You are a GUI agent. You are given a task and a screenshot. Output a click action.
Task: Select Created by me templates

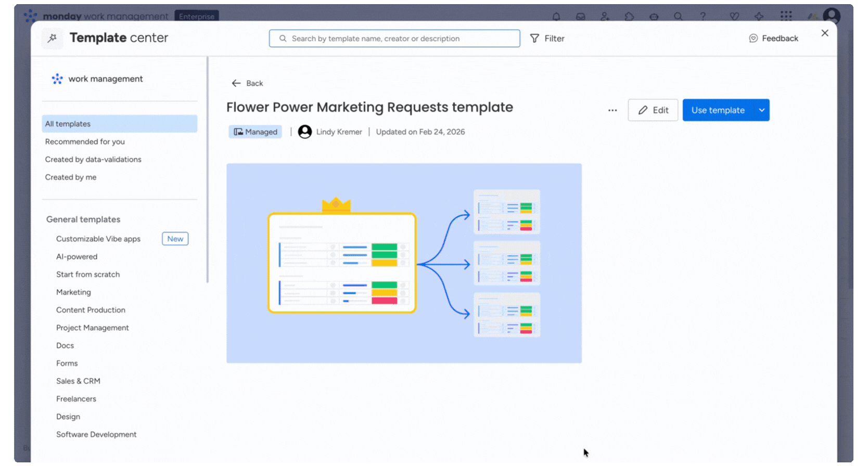click(x=71, y=177)
